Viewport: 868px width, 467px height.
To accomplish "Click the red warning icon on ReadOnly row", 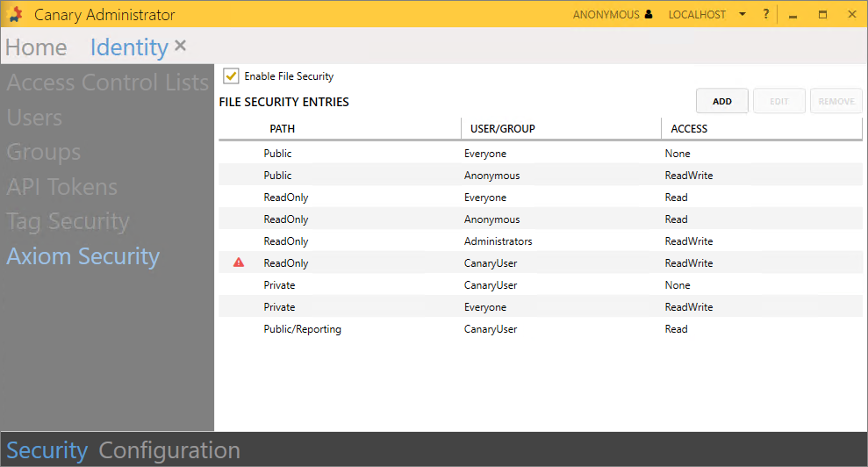I will (x=239, y=262).
